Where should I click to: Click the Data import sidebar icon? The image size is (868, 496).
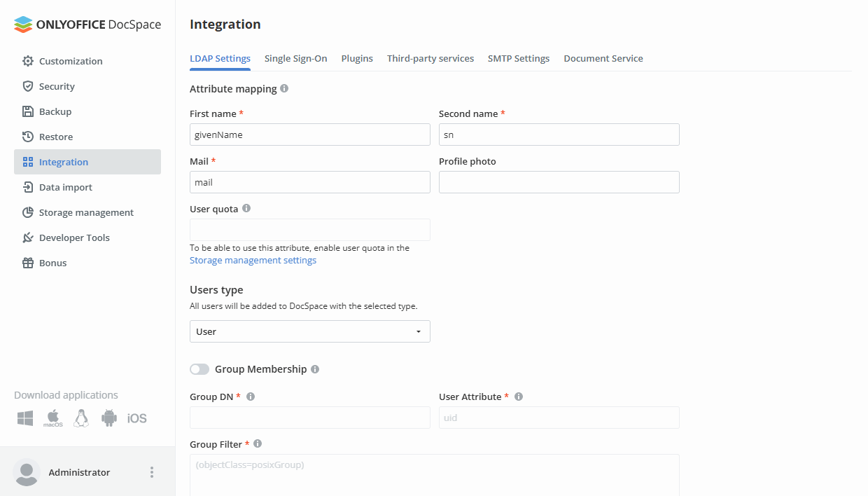[x=27, y=187]
